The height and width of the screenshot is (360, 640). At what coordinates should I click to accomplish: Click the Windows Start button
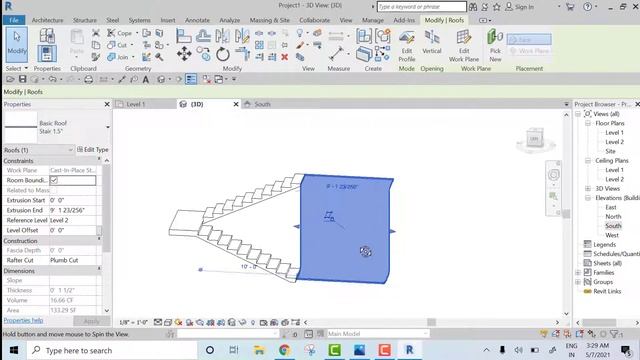point(14,350)
